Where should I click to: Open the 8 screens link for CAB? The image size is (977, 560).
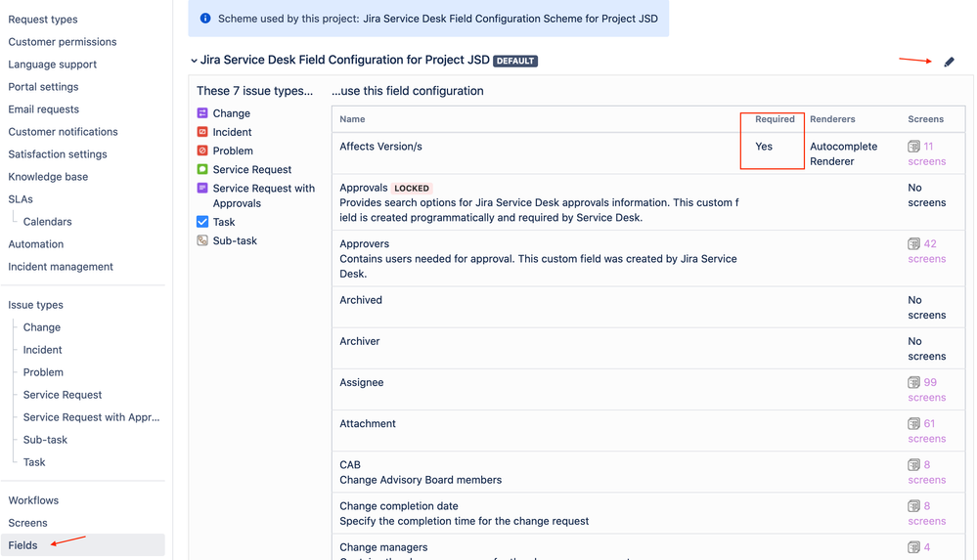(926, 472)
